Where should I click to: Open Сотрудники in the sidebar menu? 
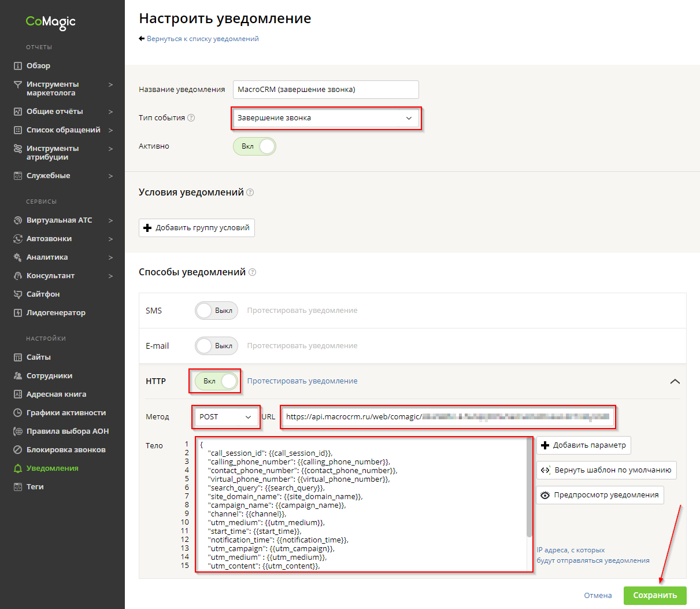pos(49,376)
